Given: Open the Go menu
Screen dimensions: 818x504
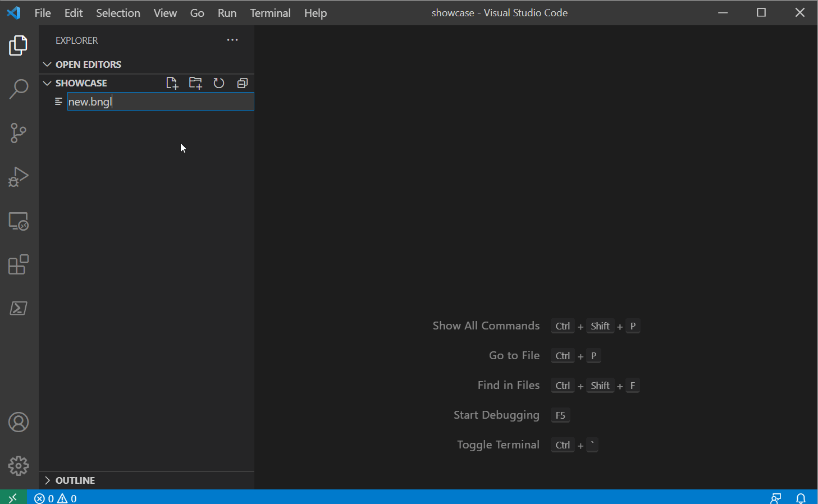Looking at the screenshot, I should 197,13.
